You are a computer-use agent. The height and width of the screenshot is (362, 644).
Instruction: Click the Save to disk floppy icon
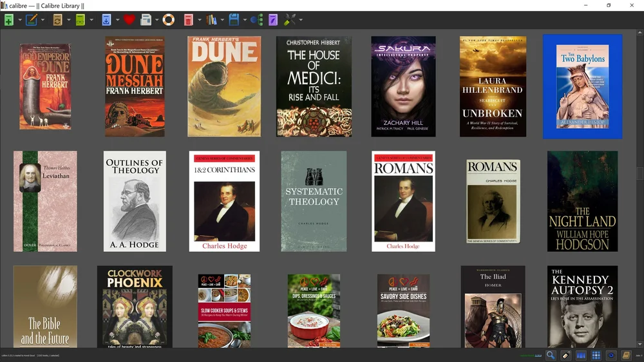[234, 20]
